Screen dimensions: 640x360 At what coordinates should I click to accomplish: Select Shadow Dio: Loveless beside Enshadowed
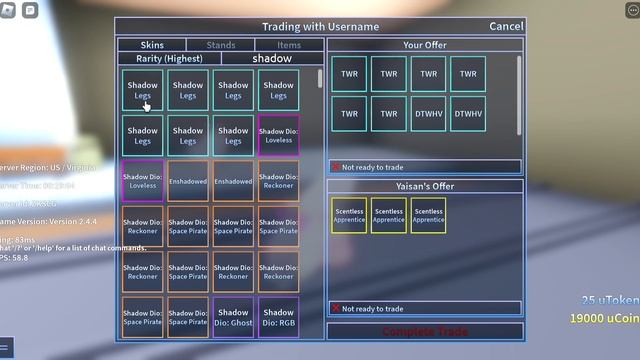click(142, 181)
